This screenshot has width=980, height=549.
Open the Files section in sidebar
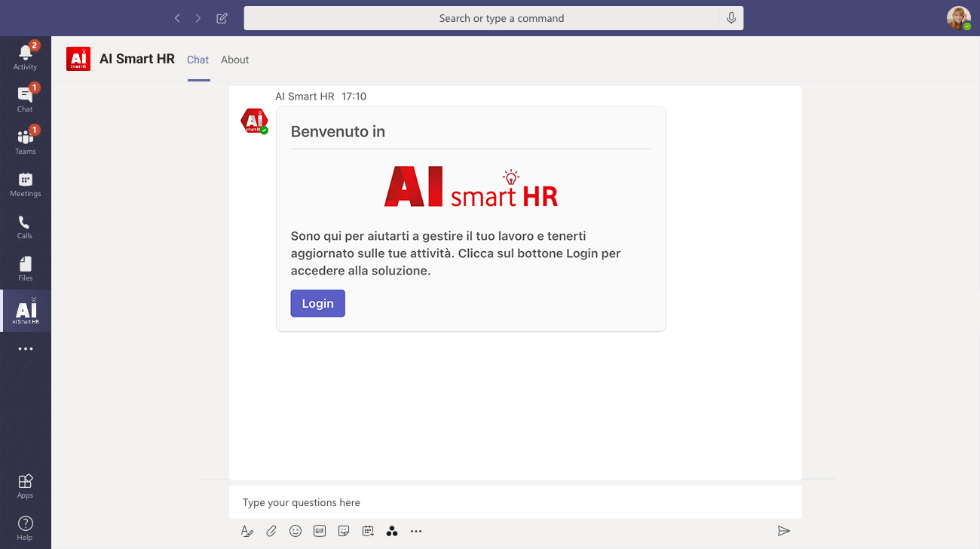(x=25, y=268)
